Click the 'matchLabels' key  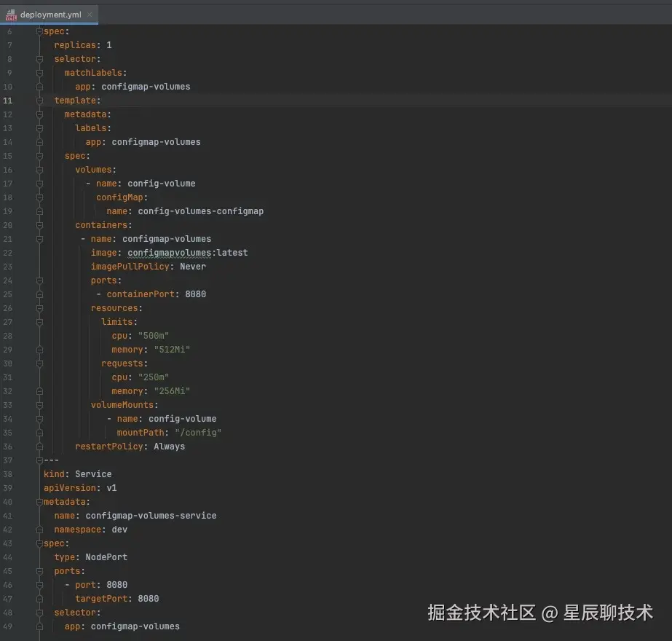click(x=93, y=73)
